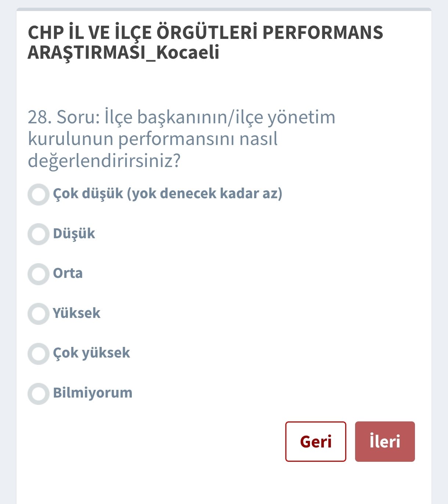The width and height of the screenshot is (448, 504).
Task: Pick the 'Yüksek' radio button circle
Action: pyautogui.click(x=39, y=314)
